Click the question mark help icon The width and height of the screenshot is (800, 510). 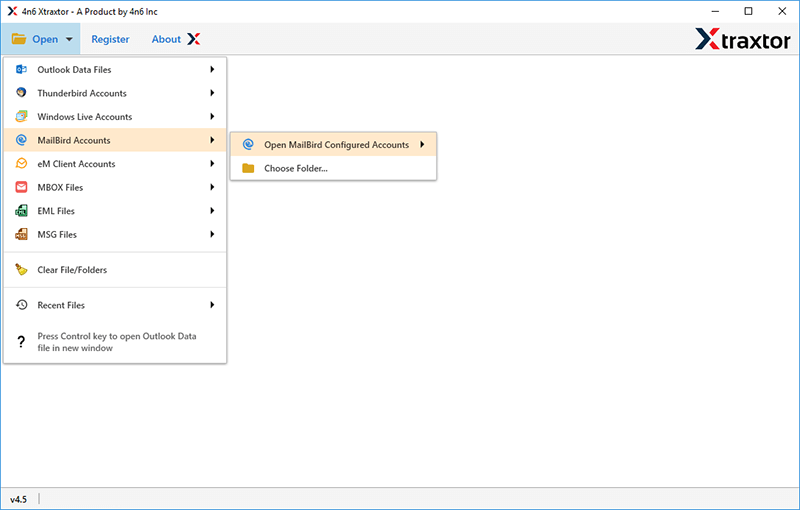click(21, 342)
